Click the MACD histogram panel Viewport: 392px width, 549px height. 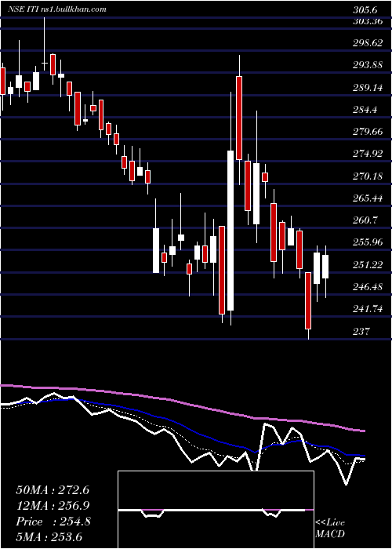tap(216, 510)
